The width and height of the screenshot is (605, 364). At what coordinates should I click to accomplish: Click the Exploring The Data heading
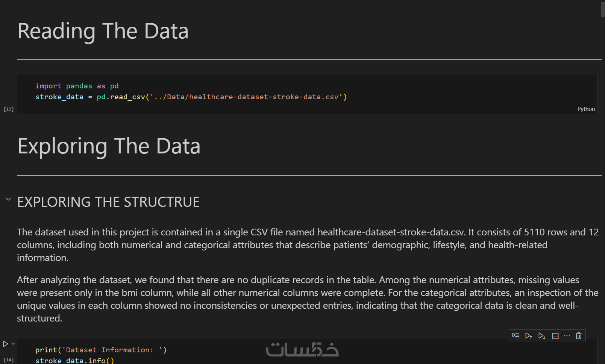[x=109, y=146]
